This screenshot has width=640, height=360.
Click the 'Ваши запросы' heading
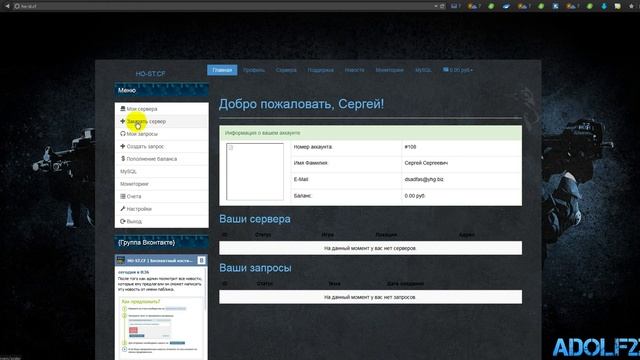point(255,268)
